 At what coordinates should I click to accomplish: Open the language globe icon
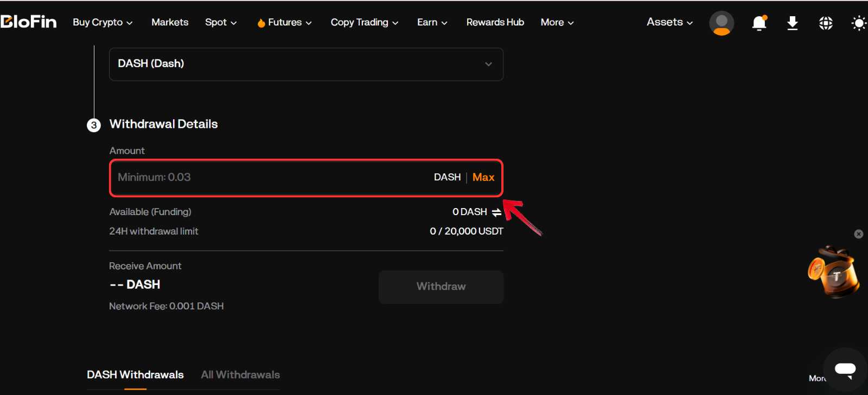(825, 23)
